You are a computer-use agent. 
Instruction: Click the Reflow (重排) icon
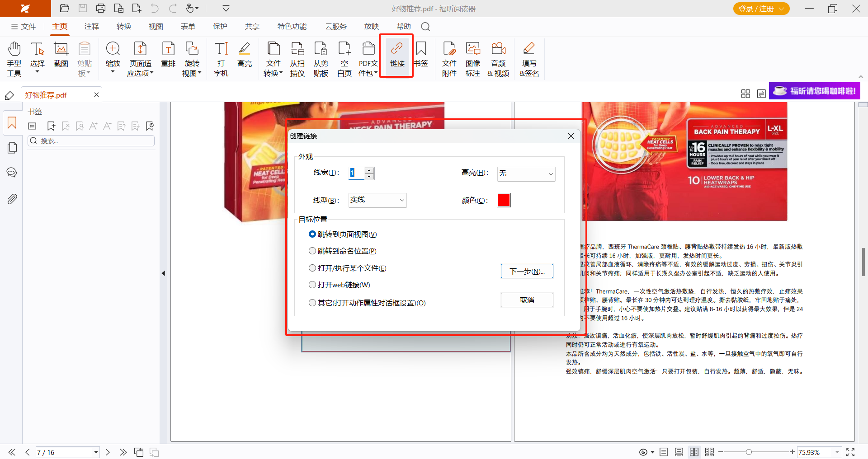pos(168,54)
